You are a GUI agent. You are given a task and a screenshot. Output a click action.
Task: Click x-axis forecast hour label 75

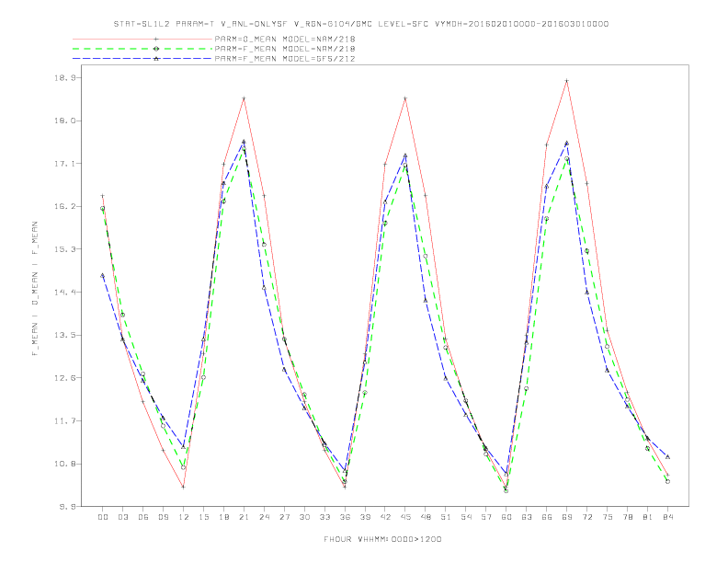[608, 517]
